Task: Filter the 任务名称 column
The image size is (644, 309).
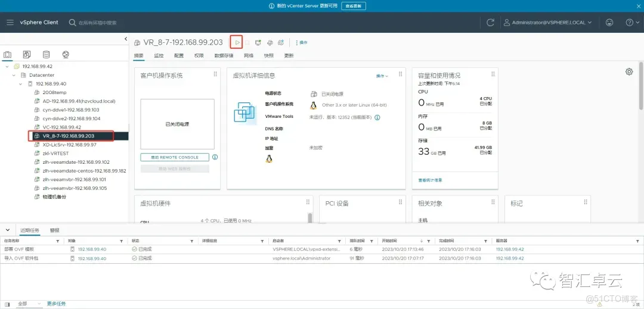Action: [57, 241]
